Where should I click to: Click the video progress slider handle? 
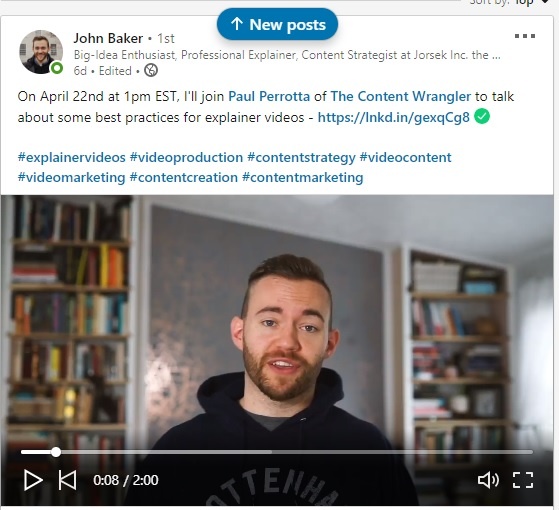click(x=56, y=452)
